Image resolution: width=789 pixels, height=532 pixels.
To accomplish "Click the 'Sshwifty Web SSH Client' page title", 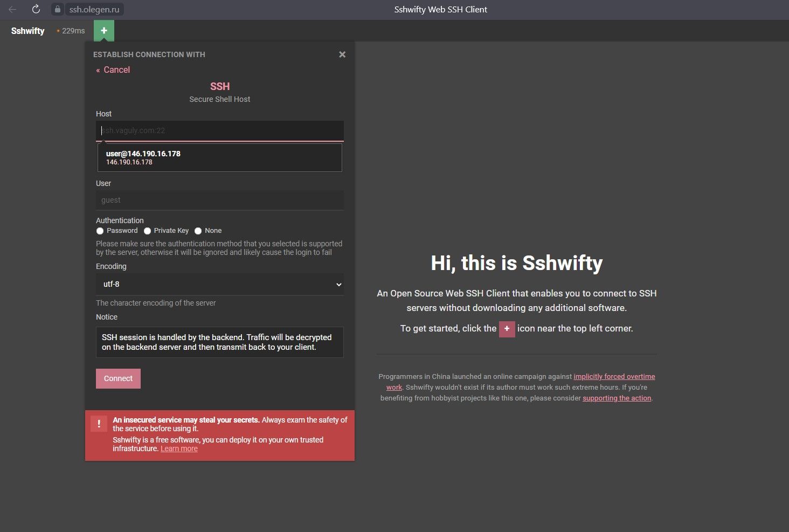I will pyautogui.click(x=441, y=9).
